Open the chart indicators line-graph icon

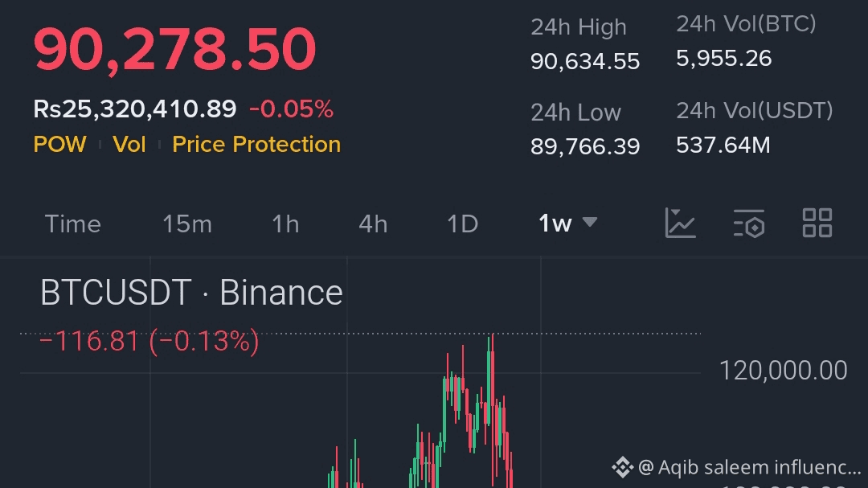pos(680,223)
